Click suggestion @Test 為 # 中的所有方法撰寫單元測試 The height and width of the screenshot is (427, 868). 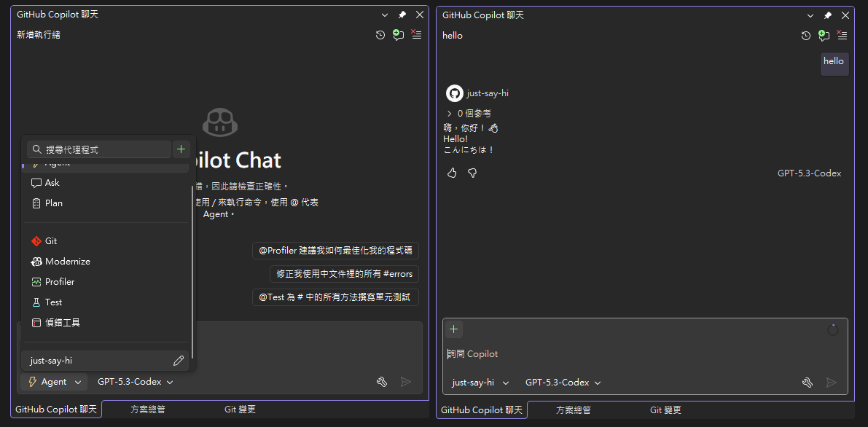click(335, 297)
